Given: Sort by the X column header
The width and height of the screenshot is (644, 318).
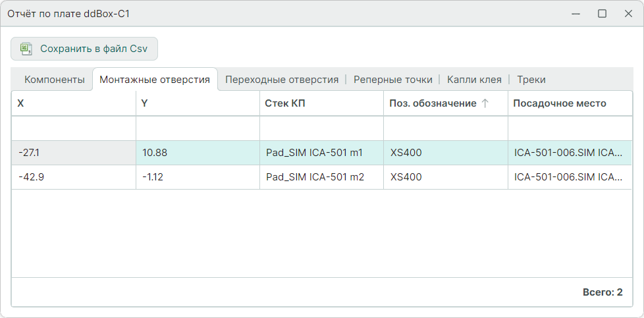Looking at the screenshot, I should coord(72,103).
